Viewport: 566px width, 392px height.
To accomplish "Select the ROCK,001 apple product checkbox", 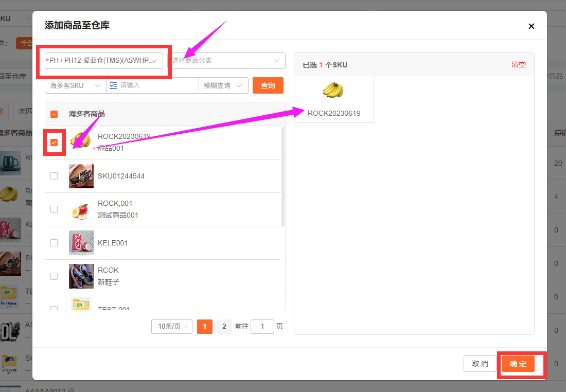I will (54, 209).
